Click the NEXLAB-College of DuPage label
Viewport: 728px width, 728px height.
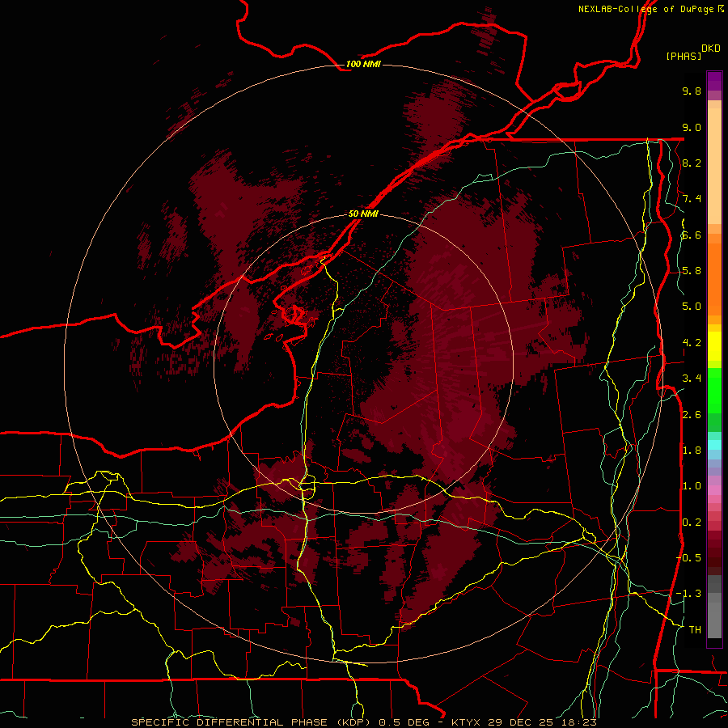[645, 9]
